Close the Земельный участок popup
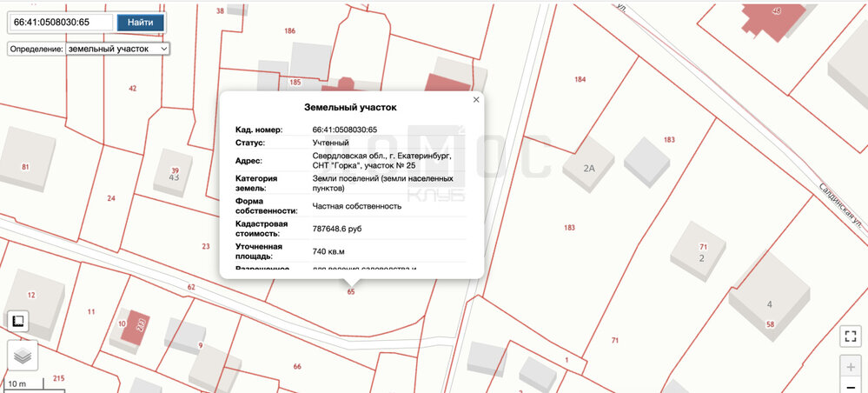This screenshot has width=868, height=393. 475,100
